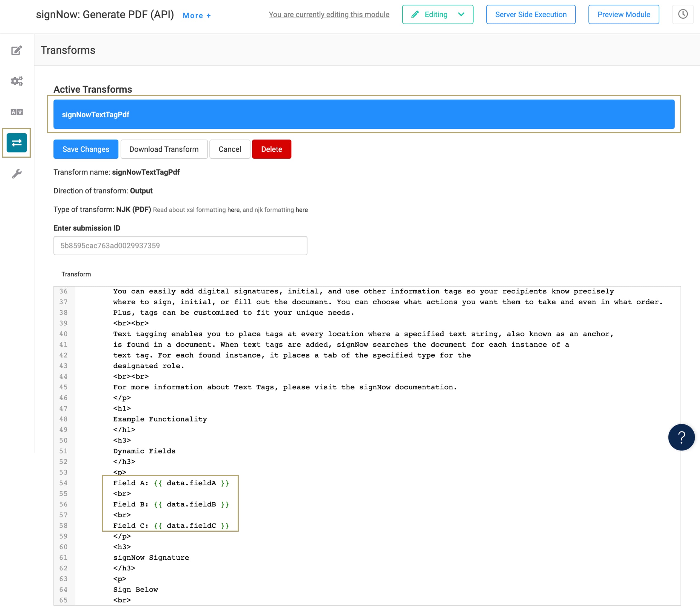Viewport: 700px width, 609px height.
Task: Expand the Editing mode dropdown
Action: click(x=437, y=15)
